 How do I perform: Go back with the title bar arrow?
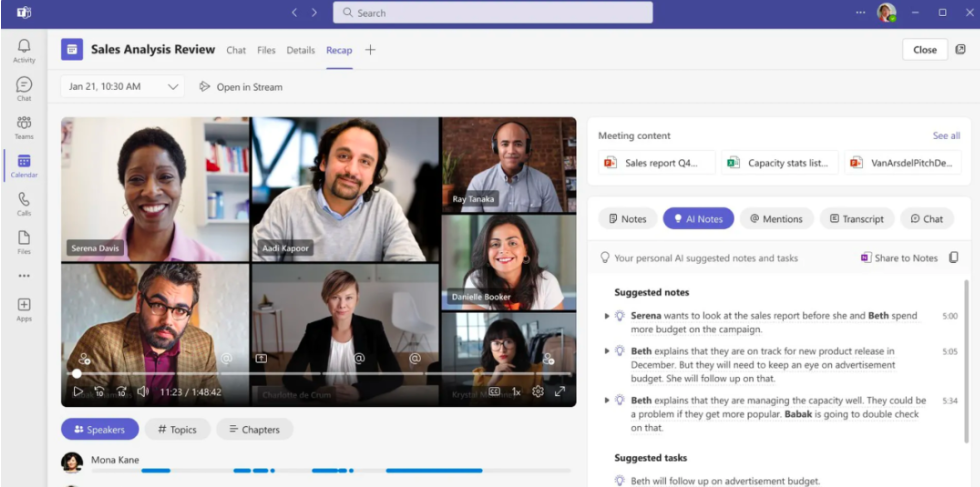point(294,13)
